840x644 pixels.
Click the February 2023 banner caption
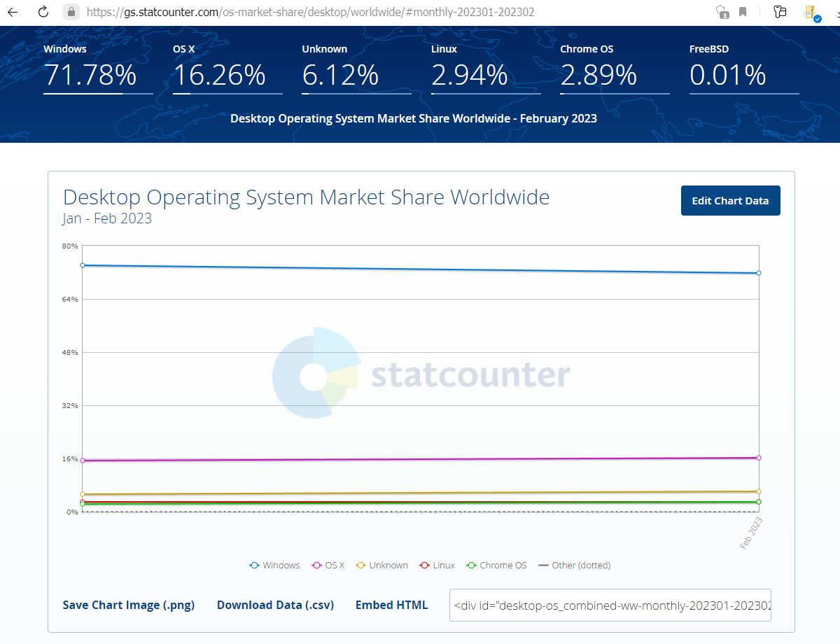pyautogui.click(x=414, y=118)
